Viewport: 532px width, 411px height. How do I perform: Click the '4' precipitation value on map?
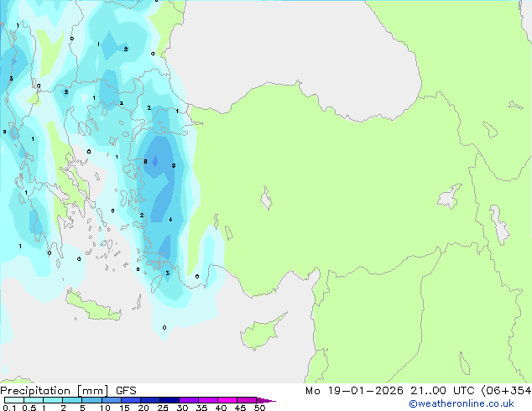(170, 220)
